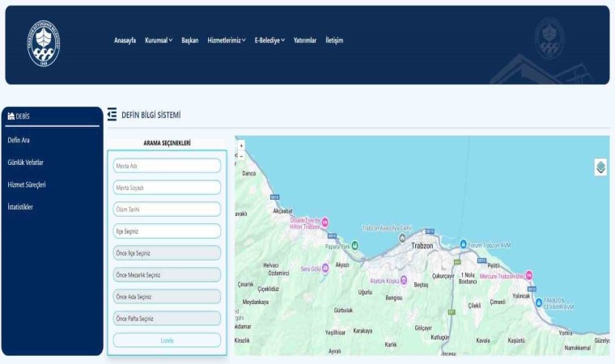Open the E-Belediye dropdown menu
This screenshot has width=615, height=364.
coord(269,40)
